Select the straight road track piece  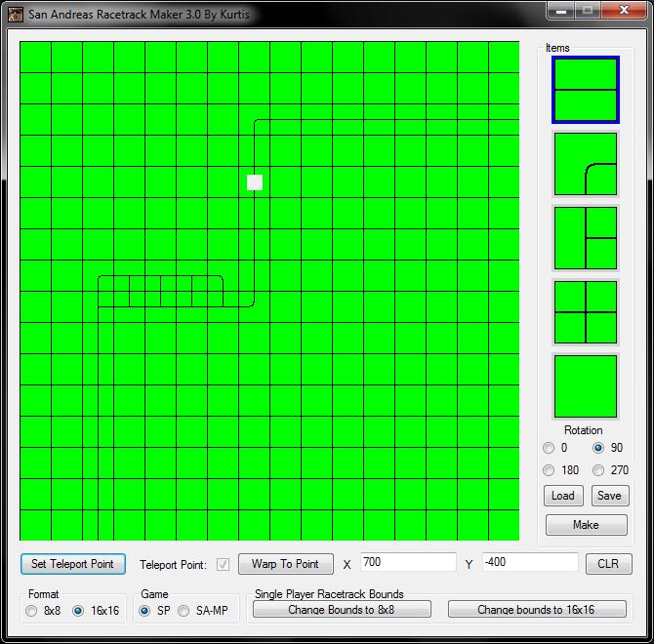coord(585,90)
